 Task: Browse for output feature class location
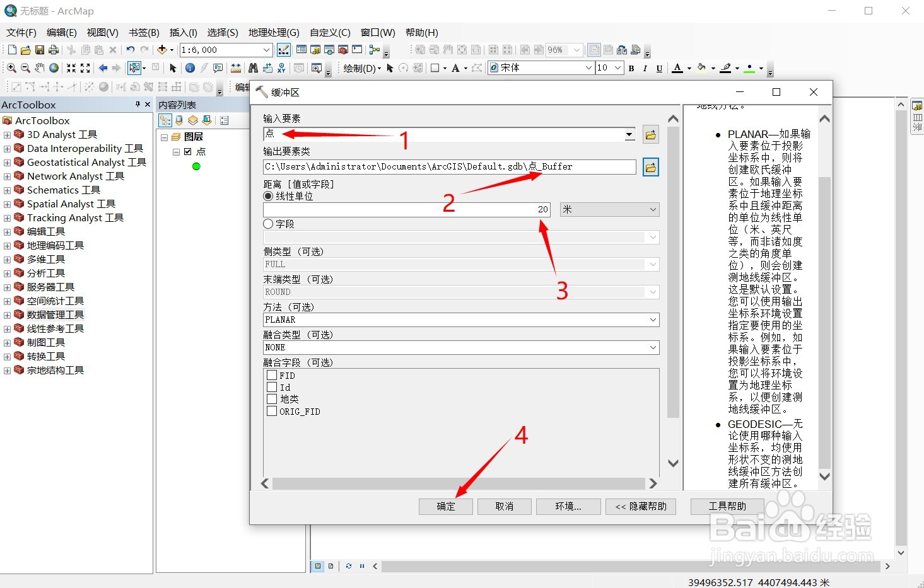650,167
